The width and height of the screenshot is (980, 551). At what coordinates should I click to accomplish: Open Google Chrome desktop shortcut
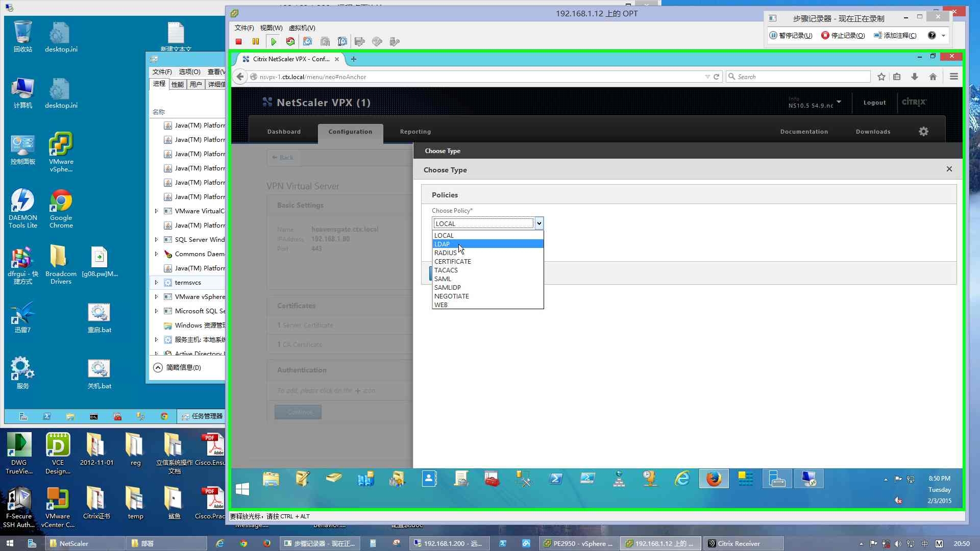click(x=61, y=208)
